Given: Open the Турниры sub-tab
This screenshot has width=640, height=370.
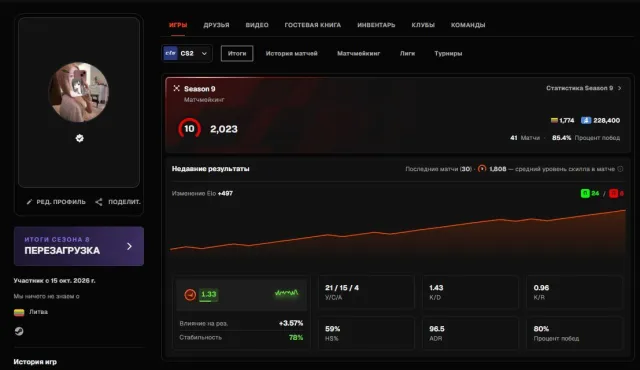Looking at the screenshot, I should click(448, 53).
